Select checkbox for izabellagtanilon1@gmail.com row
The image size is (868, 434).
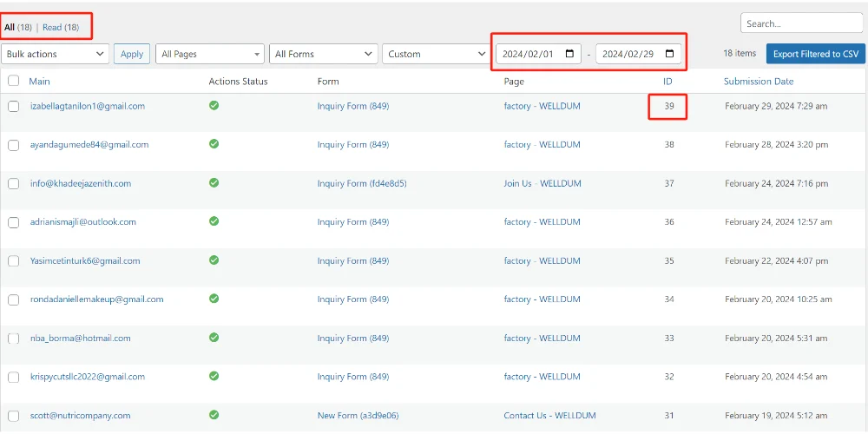tap(13, 107)
